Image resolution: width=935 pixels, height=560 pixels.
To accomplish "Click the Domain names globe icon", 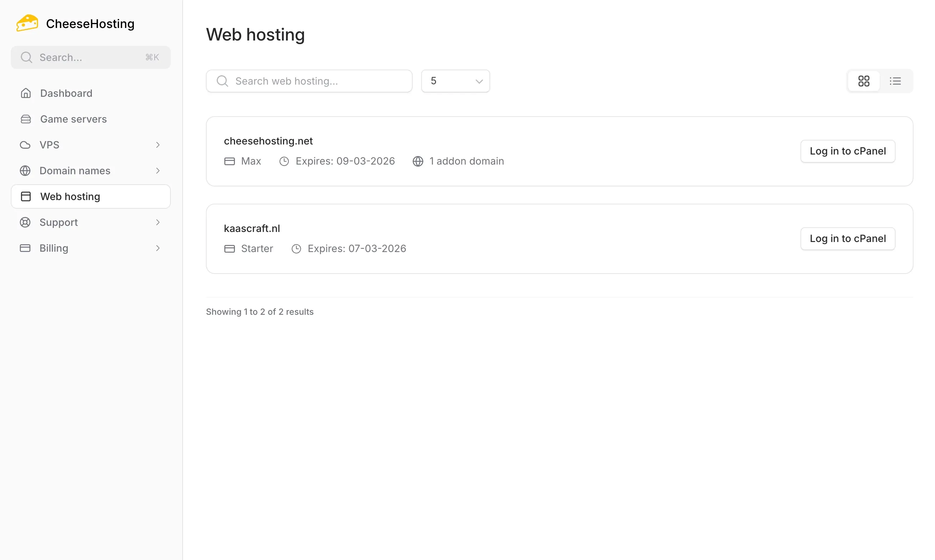I will click(25, 171).
